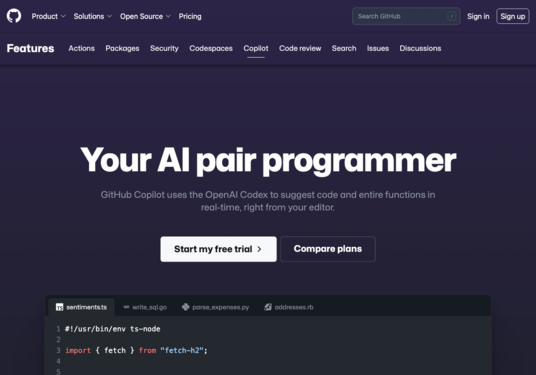The height and width of the screenshot is (375, 536).
Task: Focus the Search GitHub input field
Action: [x=406, y=16]
